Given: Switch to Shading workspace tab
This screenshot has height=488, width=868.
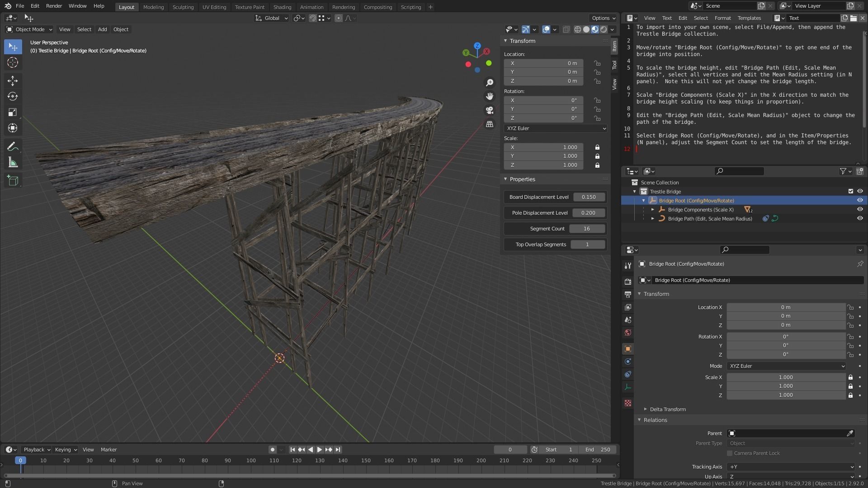Looking at the screenshot, I should (282, 7).
